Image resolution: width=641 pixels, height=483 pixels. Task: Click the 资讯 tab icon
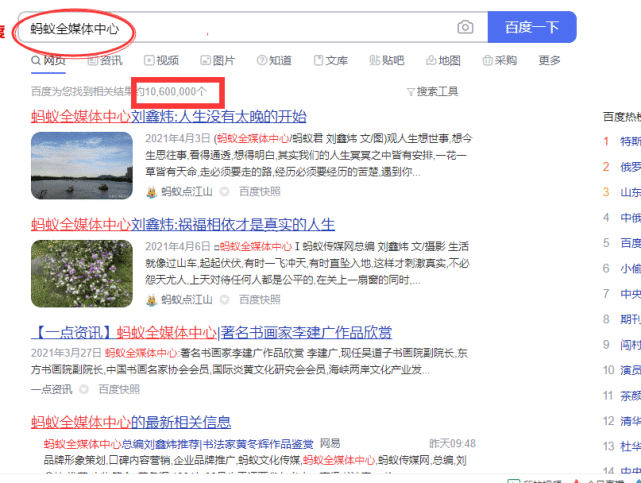93,60
